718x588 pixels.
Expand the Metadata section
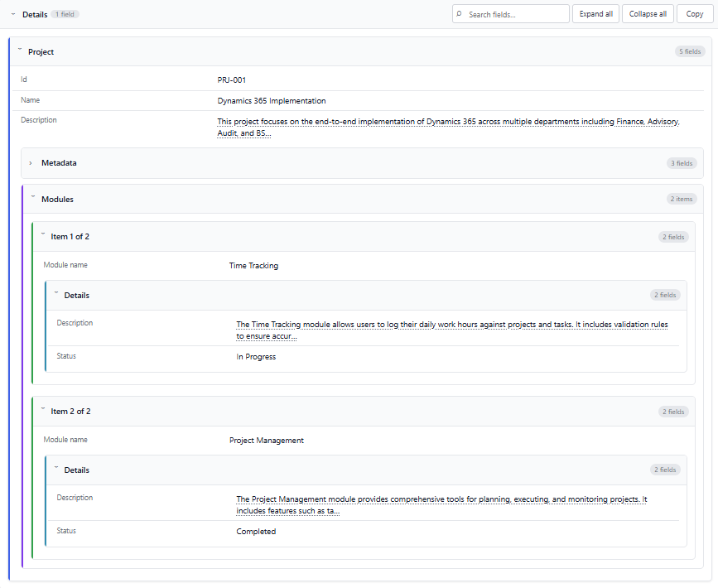[x=31, y=163]
